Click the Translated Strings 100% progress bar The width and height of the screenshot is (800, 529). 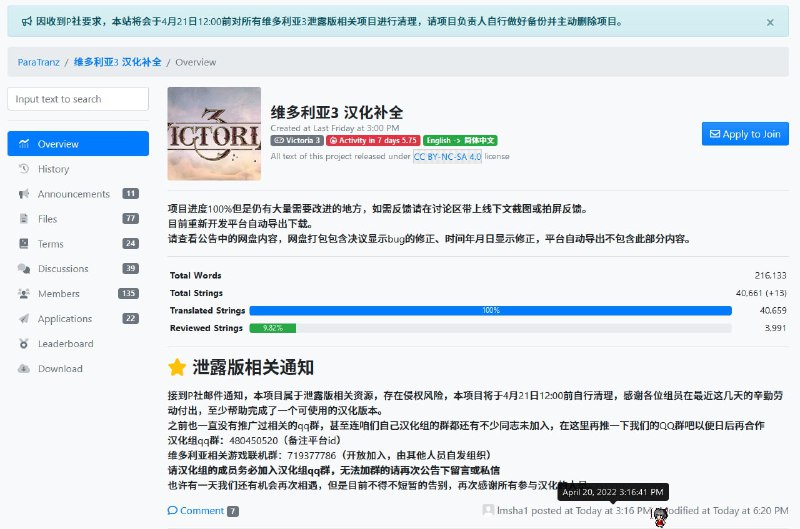click(x=490, y=311)
